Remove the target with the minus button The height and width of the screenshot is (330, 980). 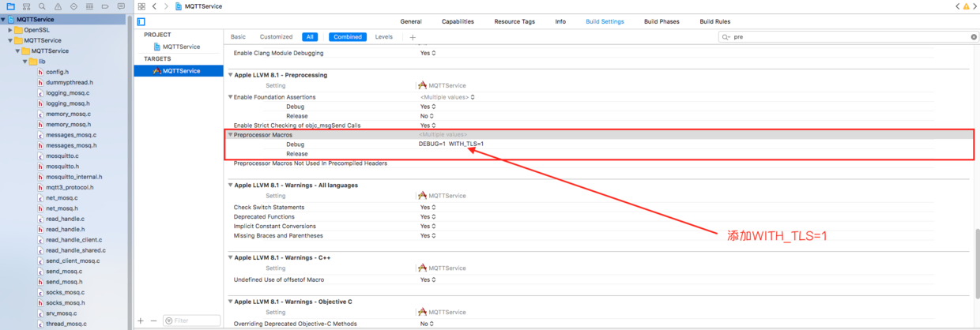(153, 321)
